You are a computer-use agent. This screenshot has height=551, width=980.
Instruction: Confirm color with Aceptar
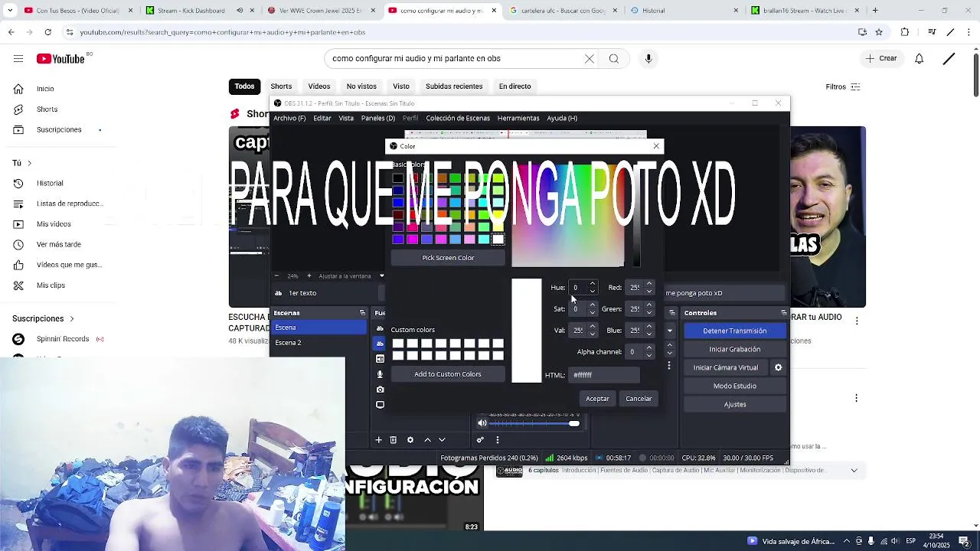point(597,399)
